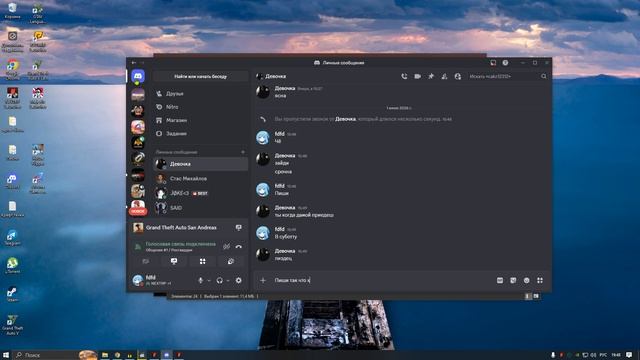Create new DM with plus icon

click(x=243, y=152)
